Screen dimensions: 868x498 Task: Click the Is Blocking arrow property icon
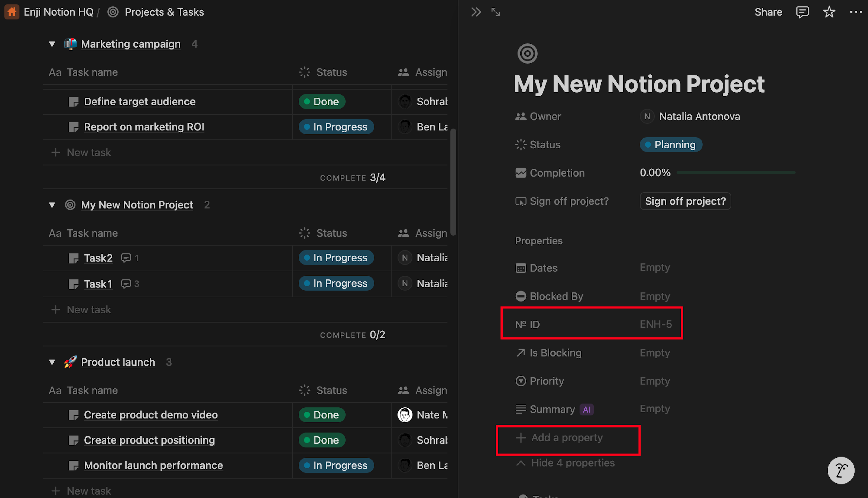[520, 353]
